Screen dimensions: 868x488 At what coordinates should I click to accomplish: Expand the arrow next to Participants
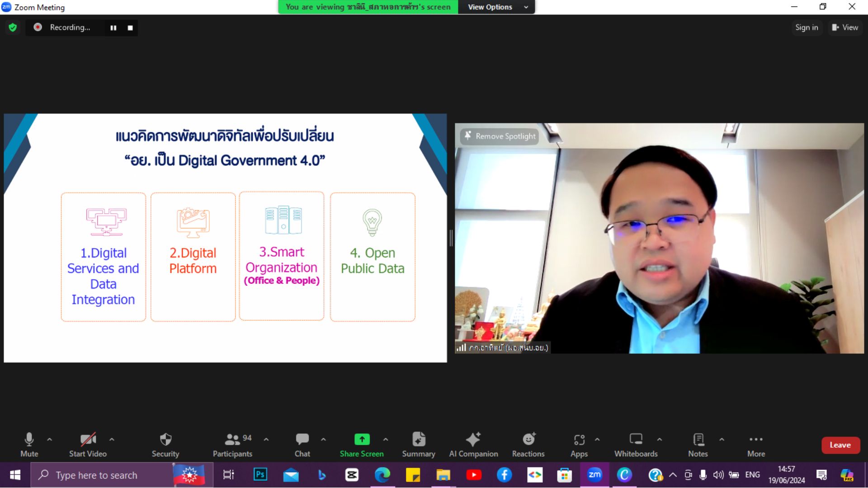click(x=266, y=439)
